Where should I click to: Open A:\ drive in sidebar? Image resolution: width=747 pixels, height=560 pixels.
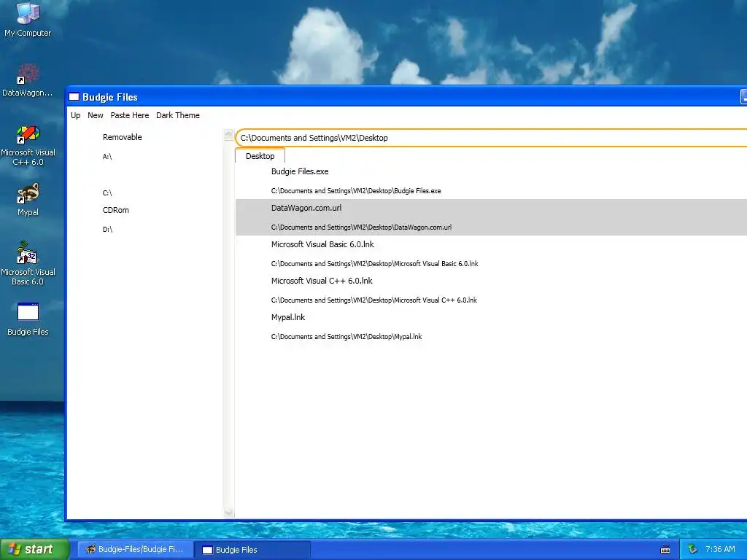pos(107,156)
